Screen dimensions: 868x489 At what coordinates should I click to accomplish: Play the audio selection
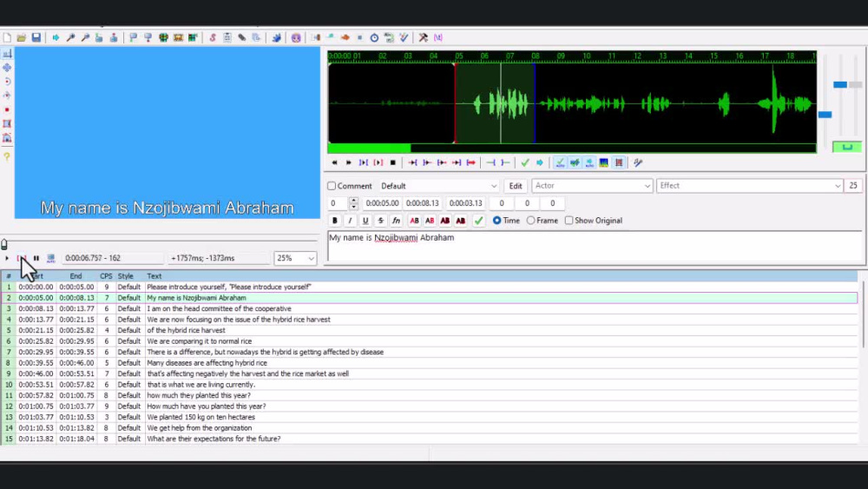364,162
